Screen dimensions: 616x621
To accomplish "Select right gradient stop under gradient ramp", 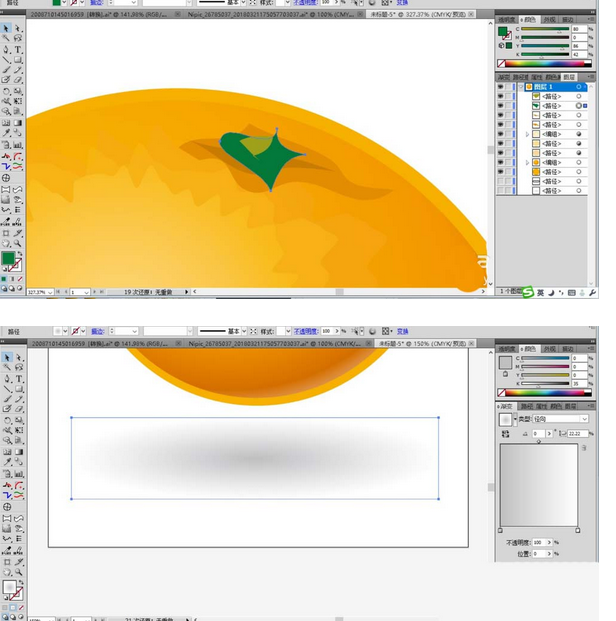I will (578, 530).
